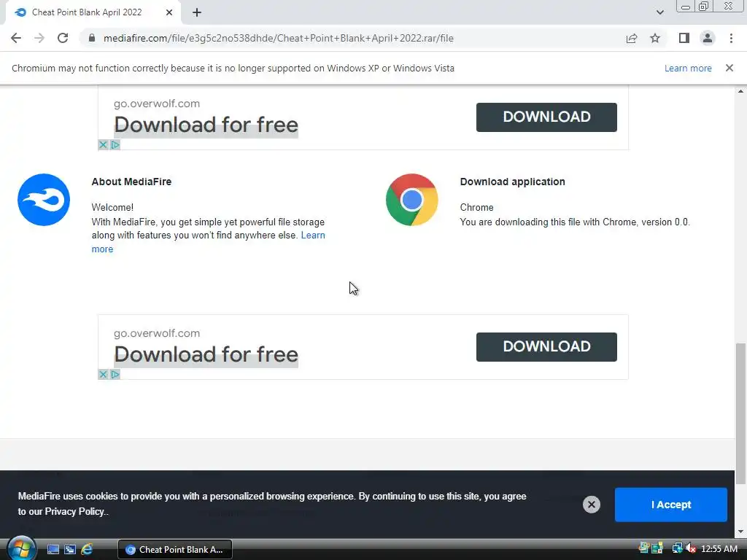
Task: Click the address bar URL
Action: (x=278, y=38)
